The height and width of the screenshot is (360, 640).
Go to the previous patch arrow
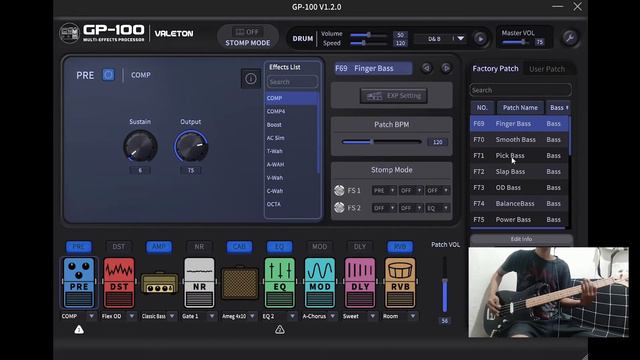(426, 68)
